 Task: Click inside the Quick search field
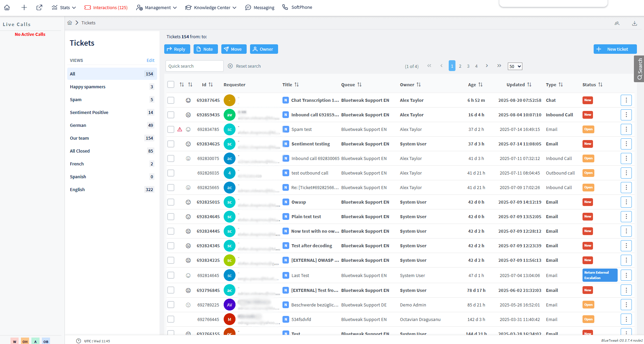click(x=194, y=66)
